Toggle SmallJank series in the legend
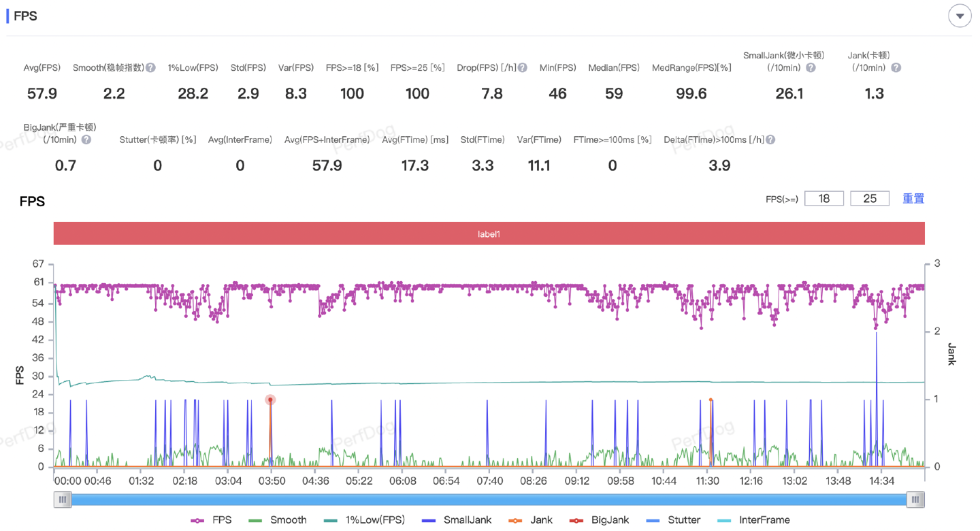980x531 pixels. pos(457,520)
